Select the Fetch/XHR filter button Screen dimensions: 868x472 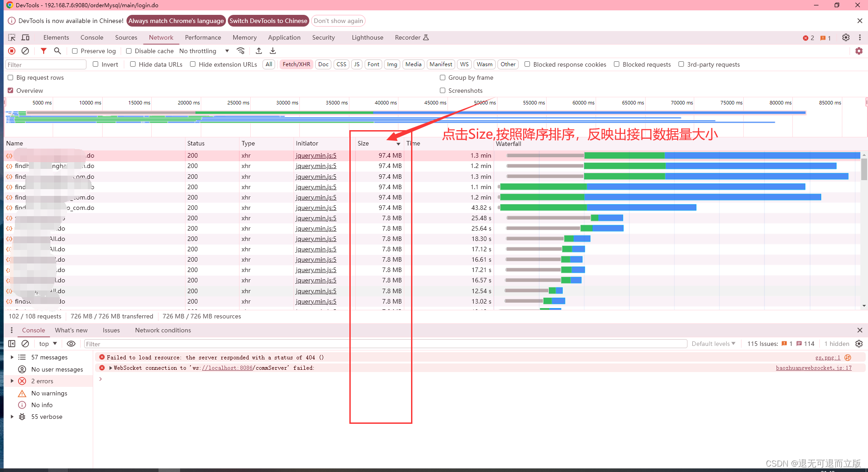point(296,64)
